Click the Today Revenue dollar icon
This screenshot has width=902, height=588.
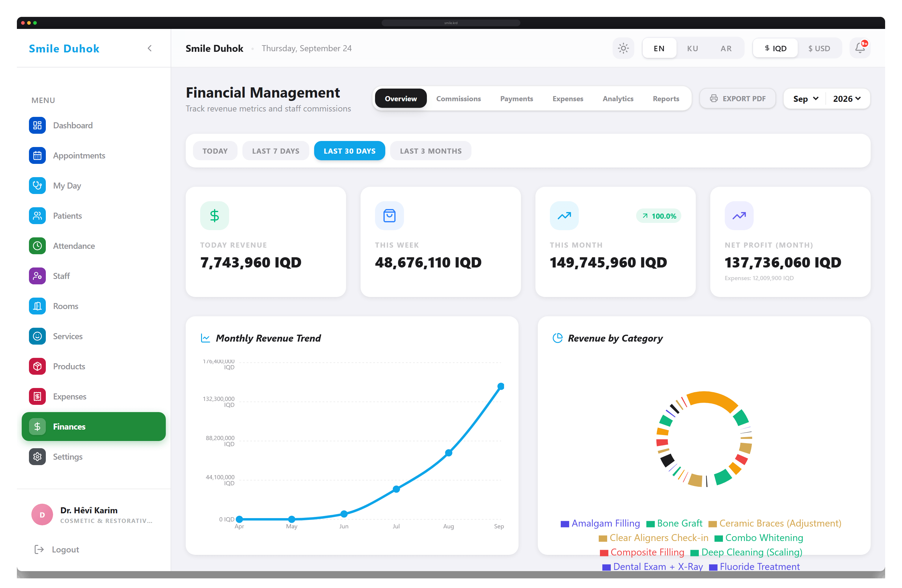215,215
